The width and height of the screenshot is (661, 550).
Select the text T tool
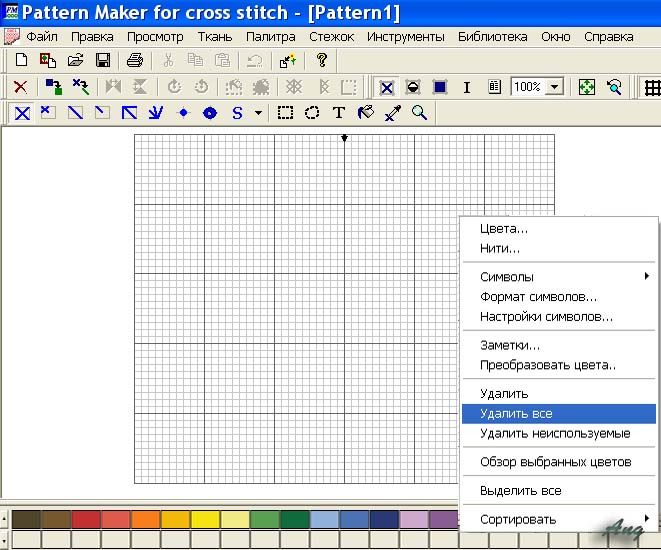pos(339,113)
